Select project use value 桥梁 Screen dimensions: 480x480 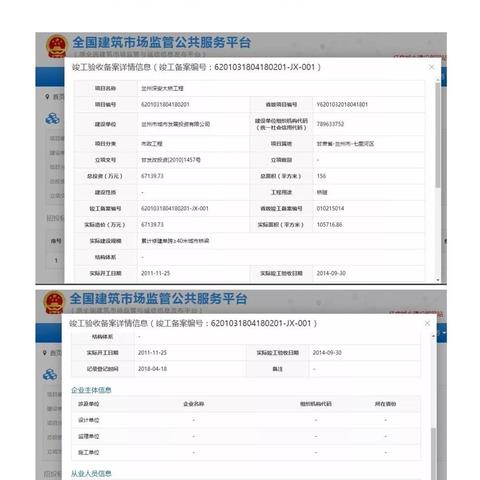322,192
